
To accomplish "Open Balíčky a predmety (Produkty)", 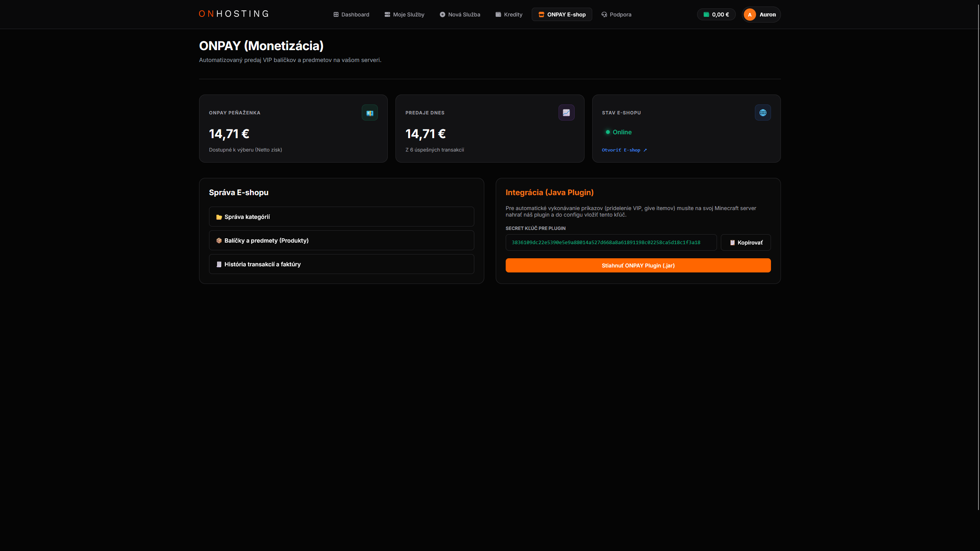I will [341, 240].
